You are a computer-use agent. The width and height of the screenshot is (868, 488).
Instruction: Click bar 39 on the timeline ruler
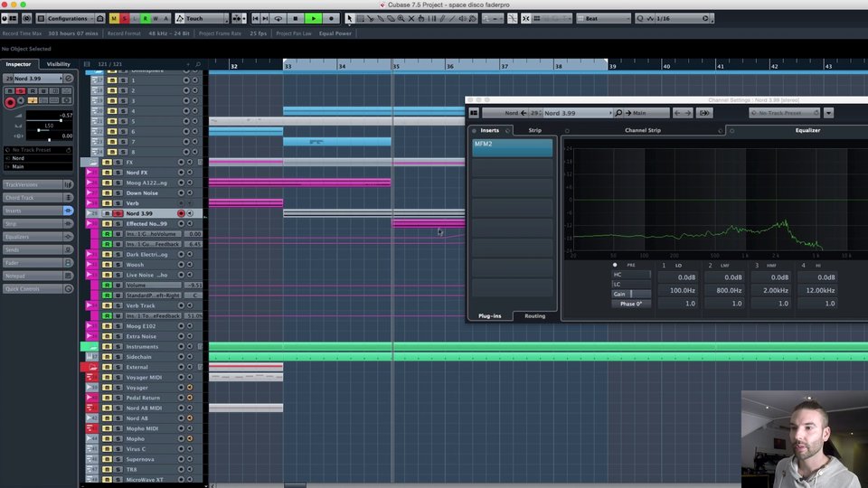[613, 66]
